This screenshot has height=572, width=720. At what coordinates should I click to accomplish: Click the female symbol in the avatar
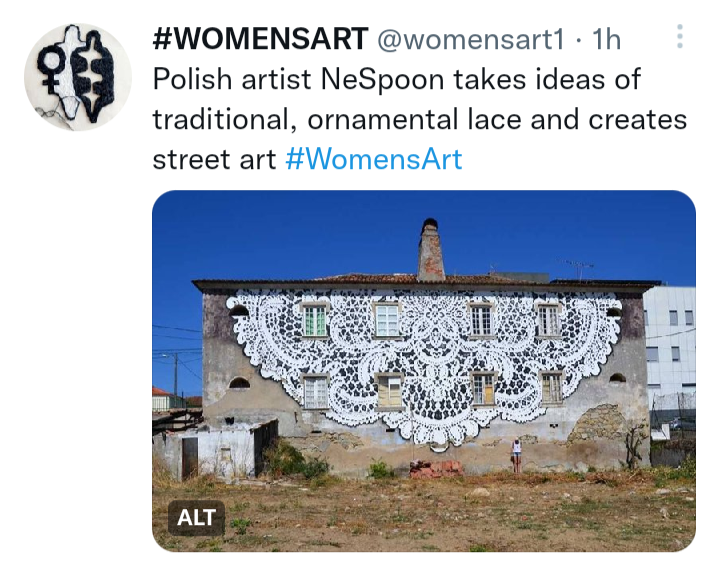[x=51, y=69]
